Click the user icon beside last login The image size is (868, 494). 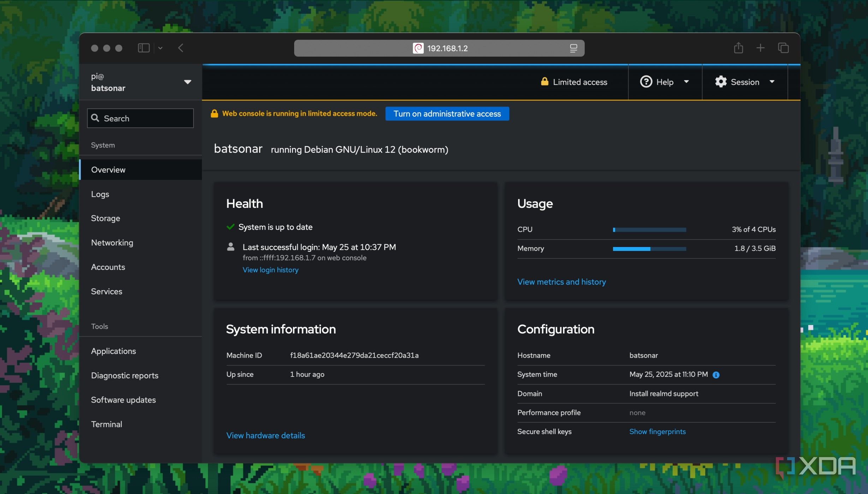point(230,247)
